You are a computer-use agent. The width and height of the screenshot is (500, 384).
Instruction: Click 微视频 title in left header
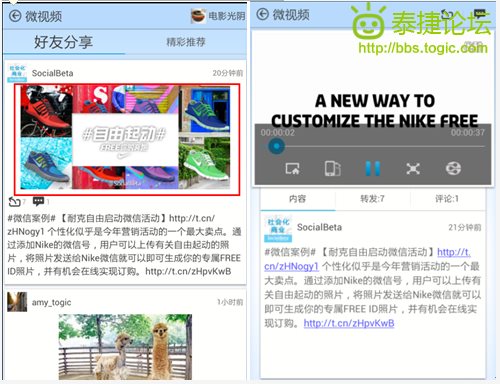44,16
